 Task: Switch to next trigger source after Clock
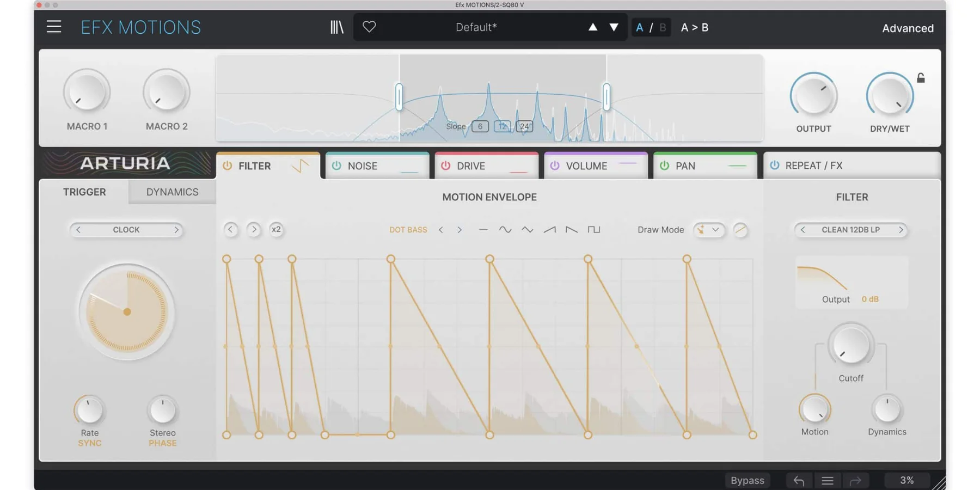[x=176, y=230]
